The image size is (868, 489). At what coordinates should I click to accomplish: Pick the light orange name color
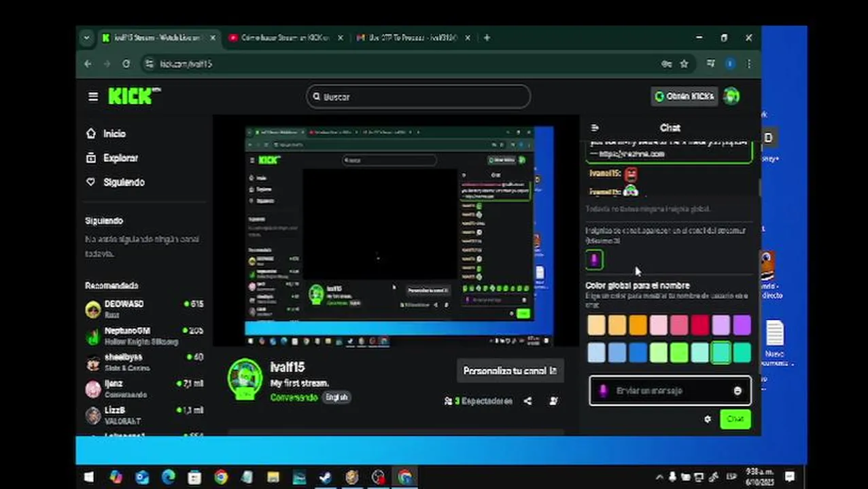pyautogui.click(x=617, y=325)
